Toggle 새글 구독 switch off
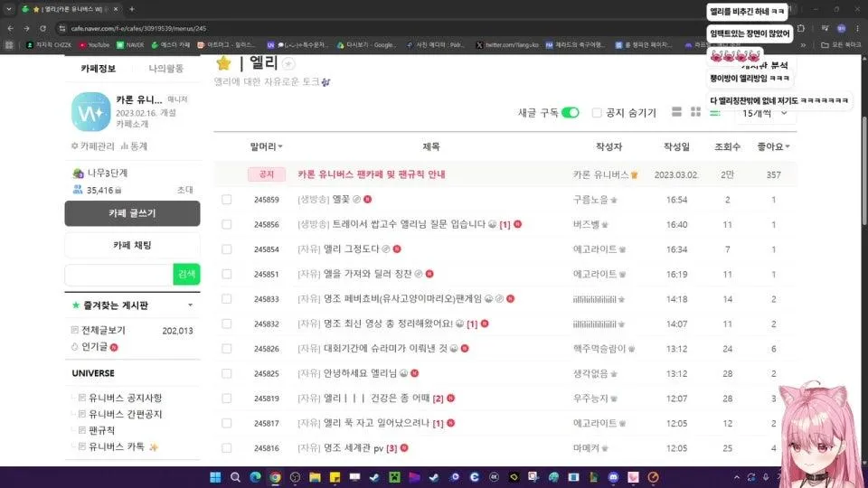This screenshot has height=488, width=868. coord(571,113)
